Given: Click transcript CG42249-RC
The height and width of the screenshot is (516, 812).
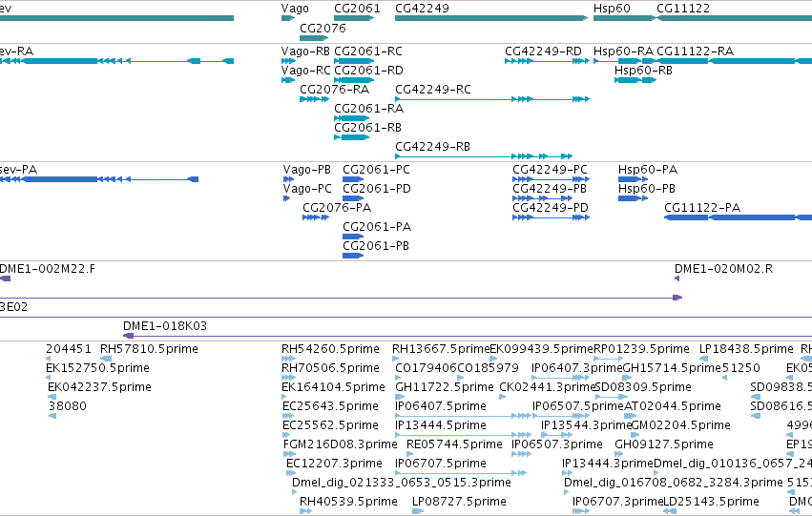Looking at the screenshot, I should (x=433, y=90).
